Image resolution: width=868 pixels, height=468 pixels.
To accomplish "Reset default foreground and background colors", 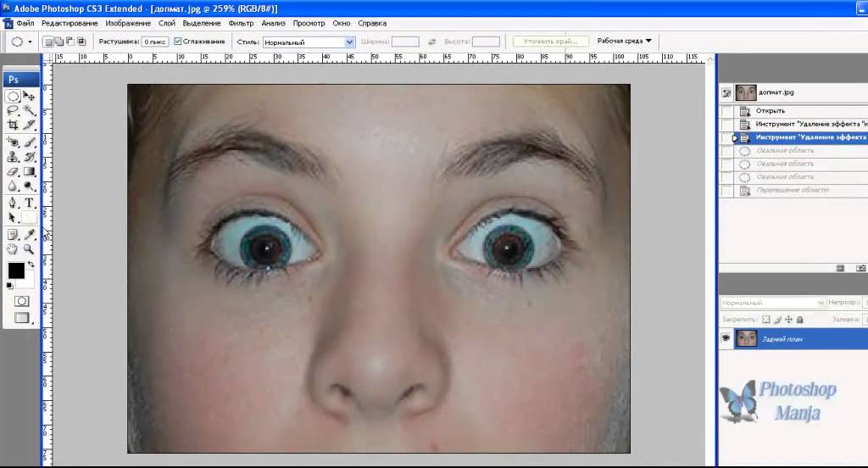I will [x=9, y=286].
